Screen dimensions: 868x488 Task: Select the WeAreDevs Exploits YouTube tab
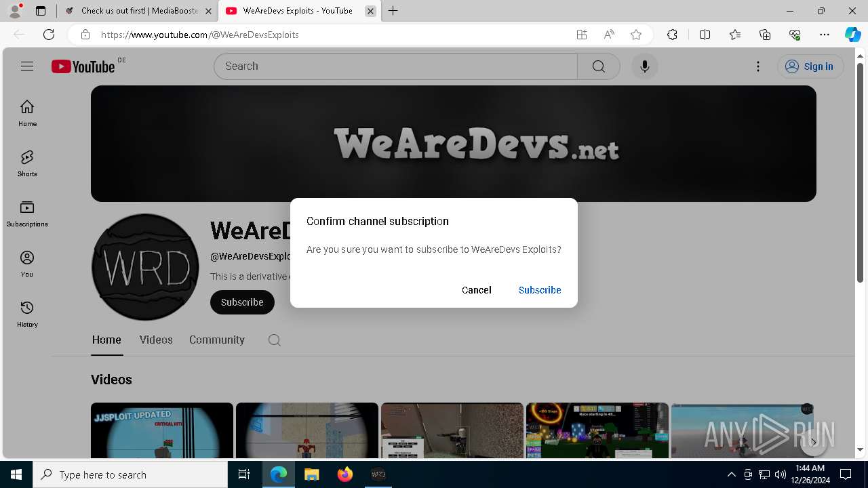click(298, 11)
